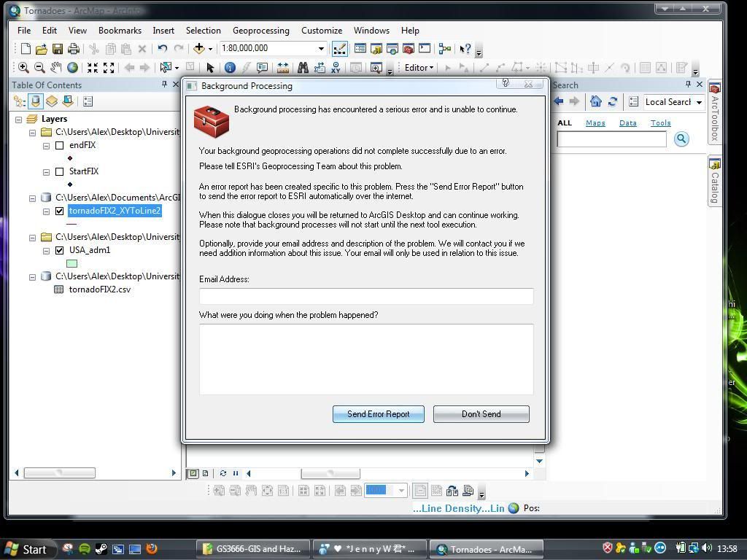Screen dimensions: 747x560
Task: Open the Find binoculars tool
Action: 303,68
